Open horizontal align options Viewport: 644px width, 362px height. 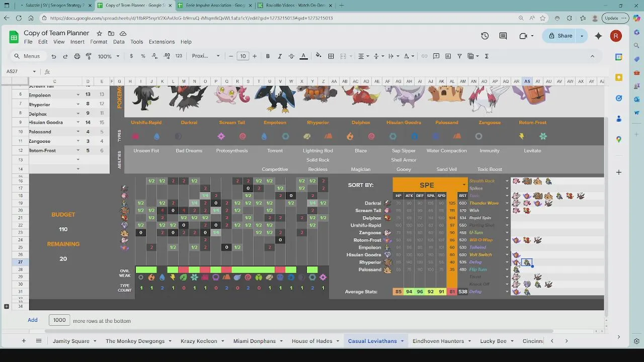click(363, 56)
